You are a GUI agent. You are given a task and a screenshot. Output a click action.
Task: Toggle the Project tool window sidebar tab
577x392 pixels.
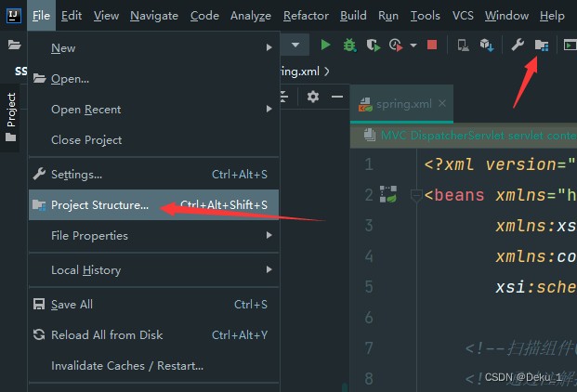point(11,117)
